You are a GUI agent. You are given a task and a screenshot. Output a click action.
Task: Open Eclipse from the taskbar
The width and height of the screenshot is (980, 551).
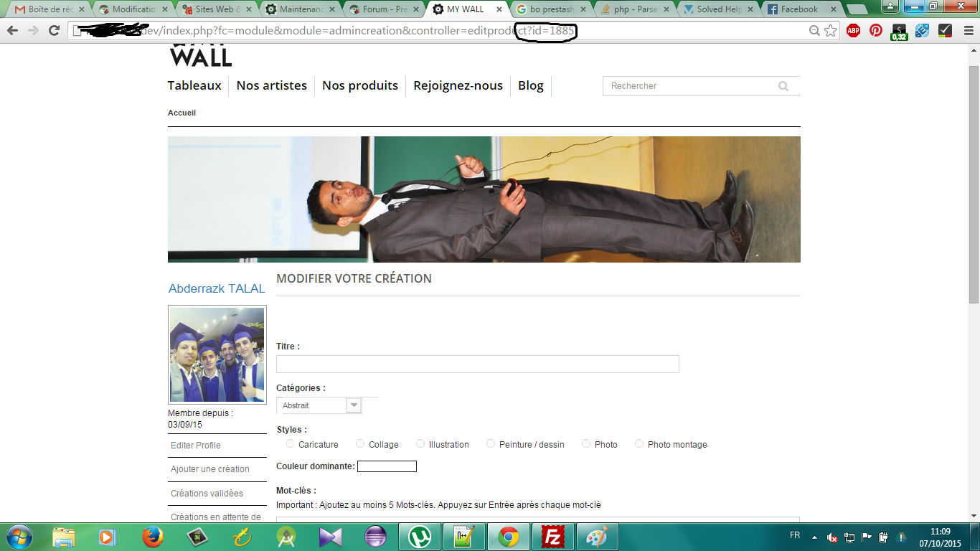point(375,537)
